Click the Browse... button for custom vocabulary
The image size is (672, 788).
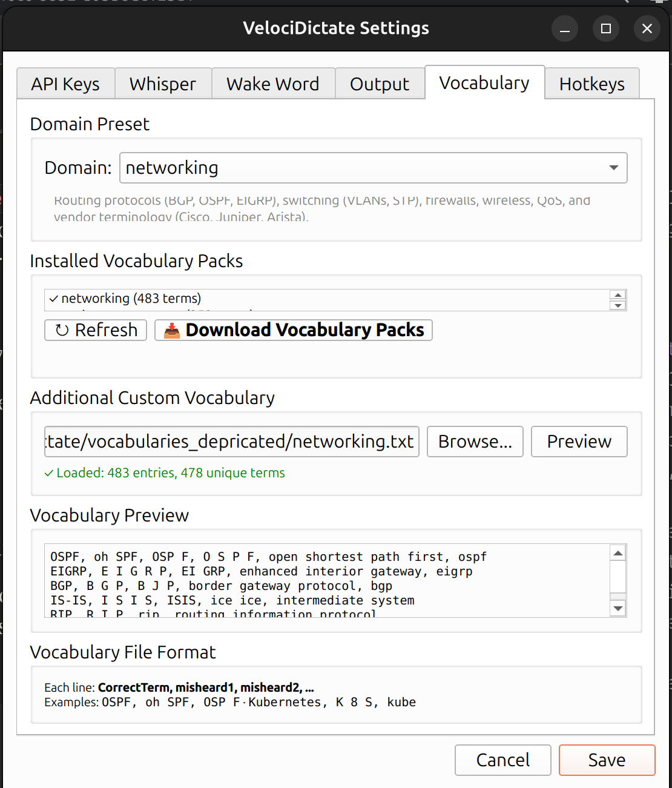[x=475, y=442]
